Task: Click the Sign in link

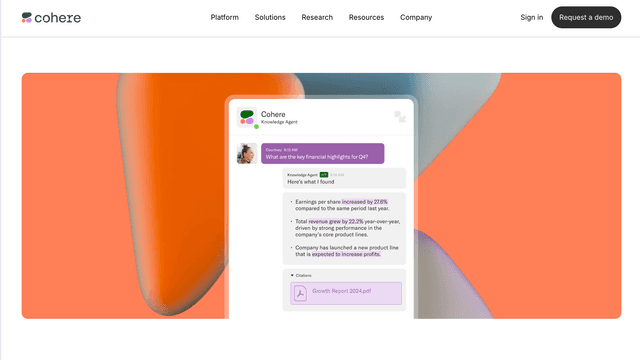Action: pos(531,18)
